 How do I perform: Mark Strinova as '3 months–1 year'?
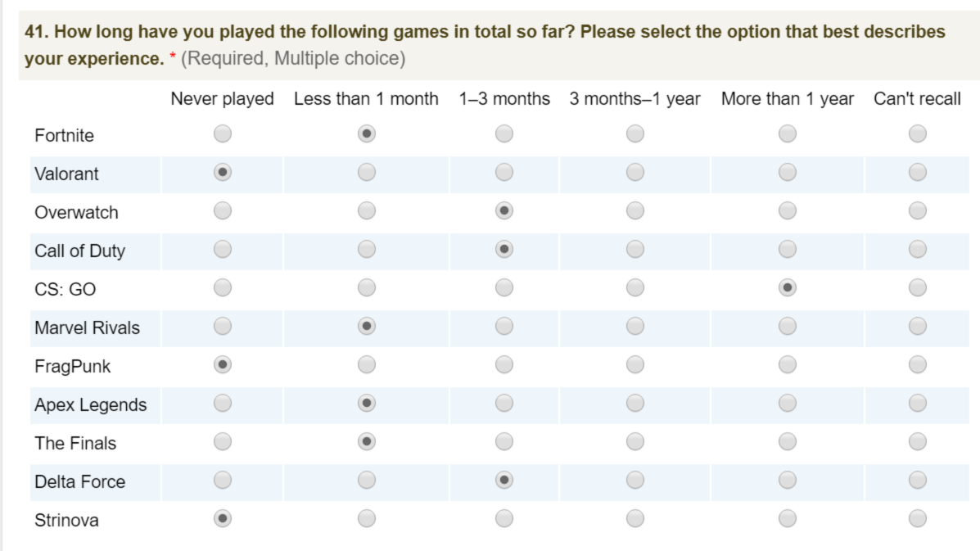[635, 518]
